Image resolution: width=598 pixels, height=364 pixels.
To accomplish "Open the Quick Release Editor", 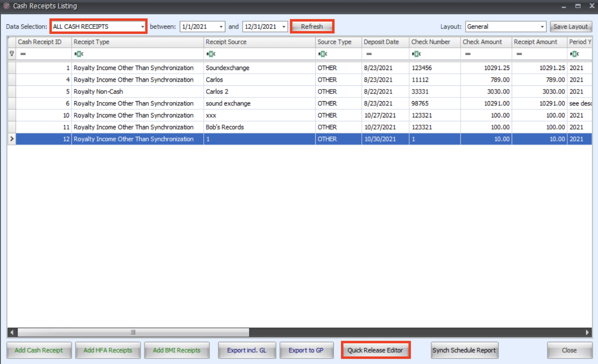I will click(x=375, y=350).
